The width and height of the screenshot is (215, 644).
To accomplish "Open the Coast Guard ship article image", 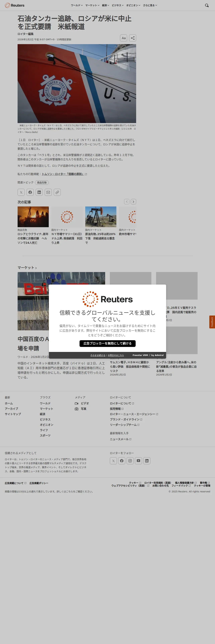I will (77, 83).
